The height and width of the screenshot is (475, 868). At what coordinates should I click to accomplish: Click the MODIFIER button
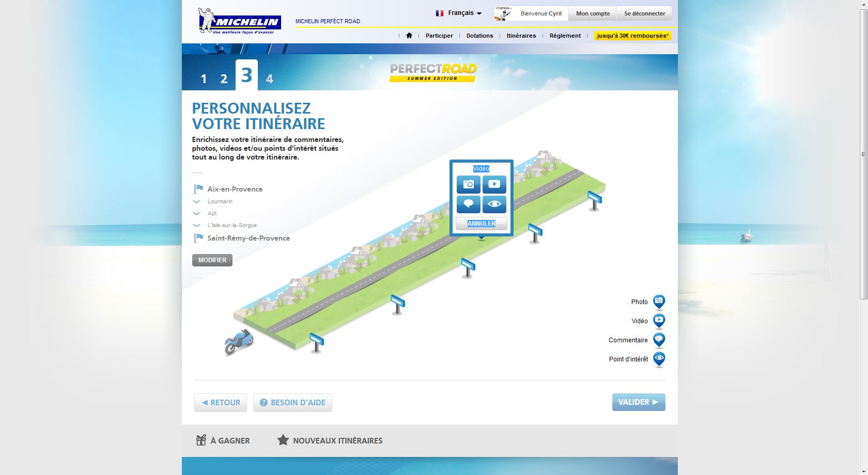212,260
